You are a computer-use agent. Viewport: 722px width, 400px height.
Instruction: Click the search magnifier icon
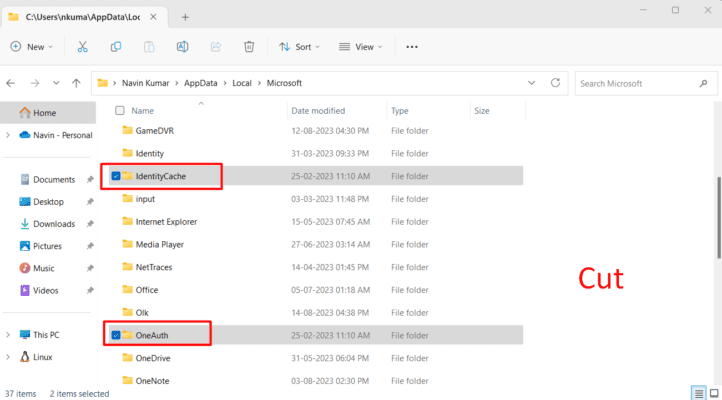[703, 83]
